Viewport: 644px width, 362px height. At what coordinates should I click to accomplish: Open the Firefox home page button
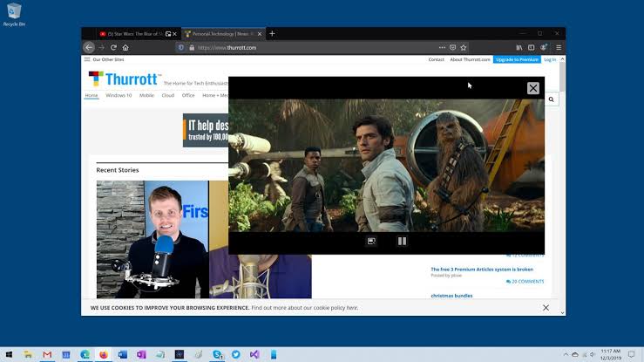pos(125,48)
